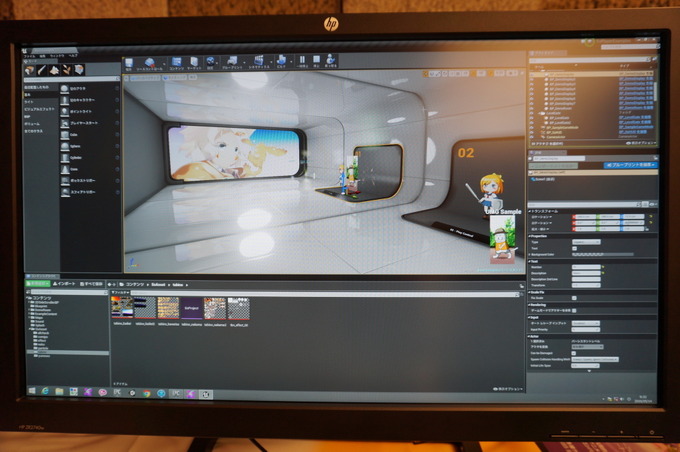
Task: Open the Source Control toolbar icon
Action: coord(151,63)
